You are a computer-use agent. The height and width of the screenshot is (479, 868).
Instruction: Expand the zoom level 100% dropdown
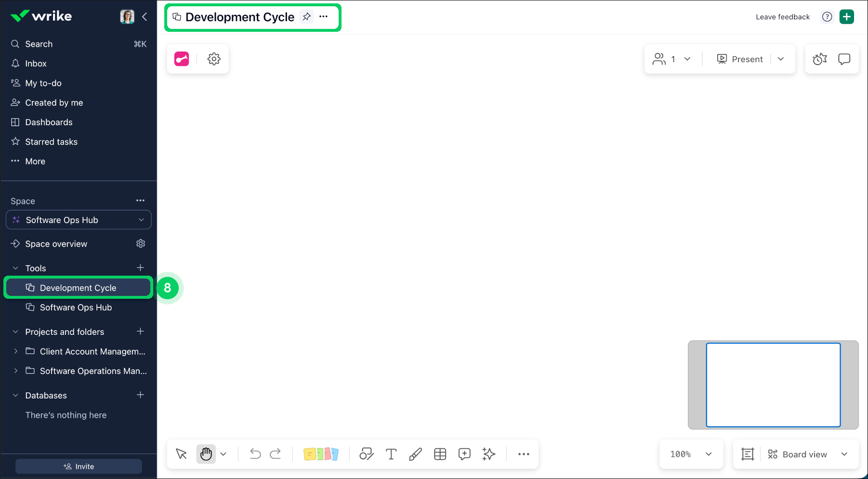click(691, 454)
